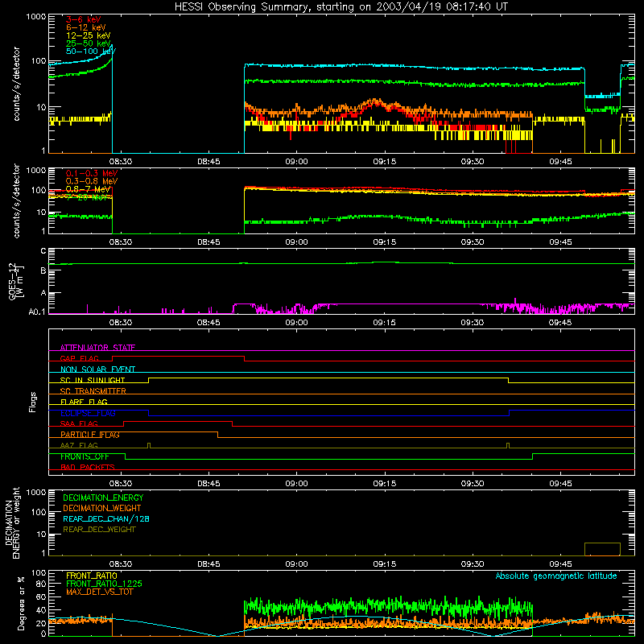Click the DECIMATION ENERGY or weight axis title
This screenshot has width=644, height=644.
[x=12, y=522]
